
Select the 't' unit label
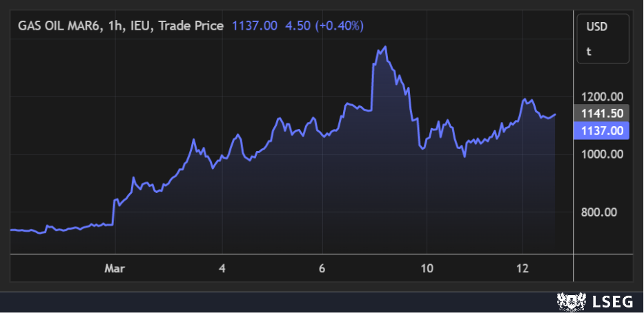(x=589, y=51)
